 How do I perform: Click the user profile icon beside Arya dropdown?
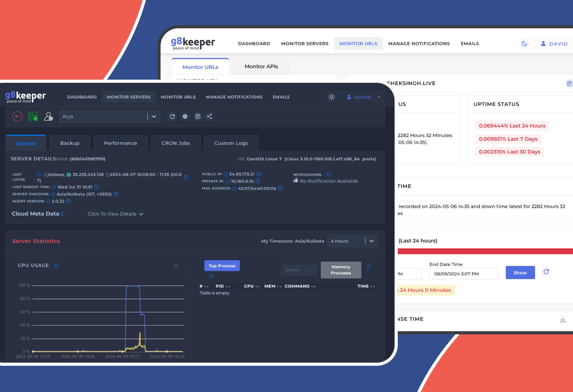point(48,116)
